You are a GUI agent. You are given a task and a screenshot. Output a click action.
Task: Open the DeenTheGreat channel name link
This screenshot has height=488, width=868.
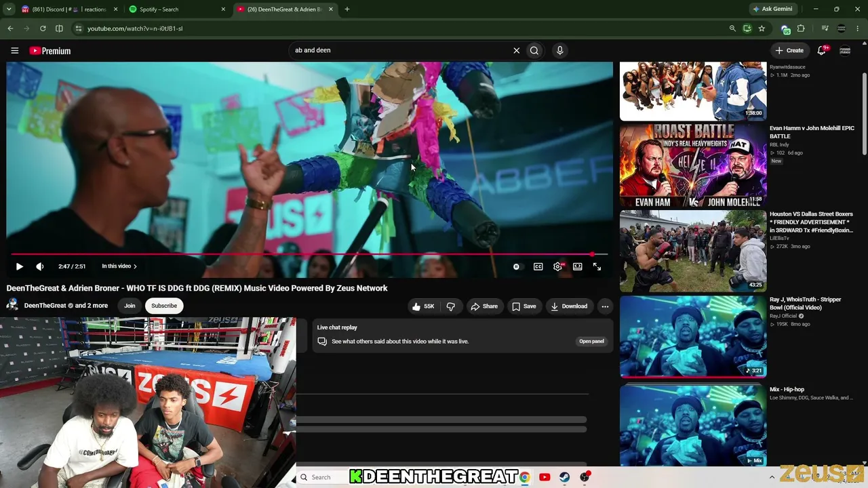(45, 306)
